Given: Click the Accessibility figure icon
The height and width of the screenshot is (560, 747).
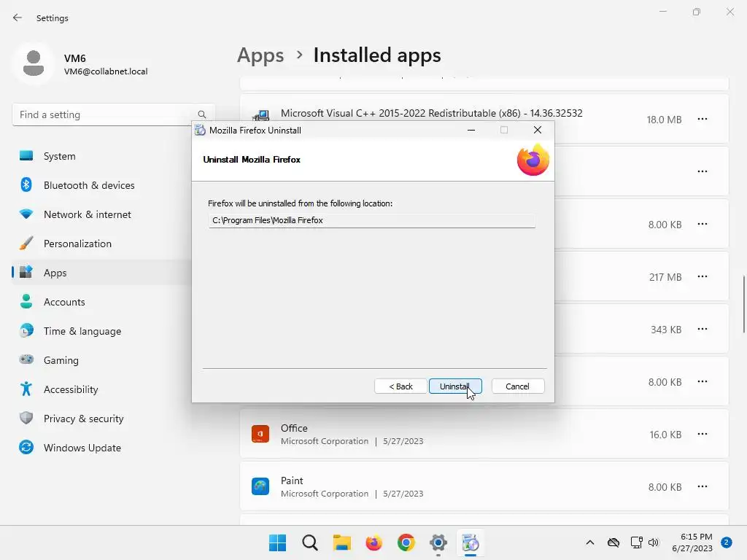Looking at the screenshot, I should (x=26, y=389).
